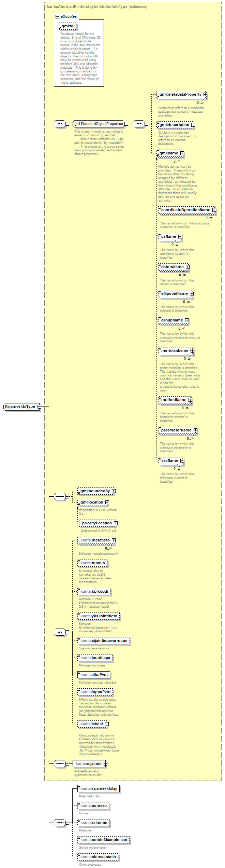Select kanta:loppuPvm element
Viewport: 225px width, 868px height.
pos(95,692)
